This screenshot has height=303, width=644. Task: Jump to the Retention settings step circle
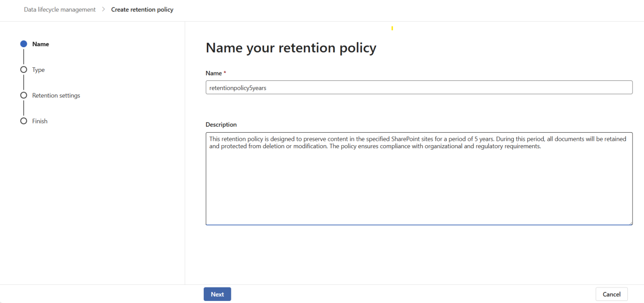[23, 95]
